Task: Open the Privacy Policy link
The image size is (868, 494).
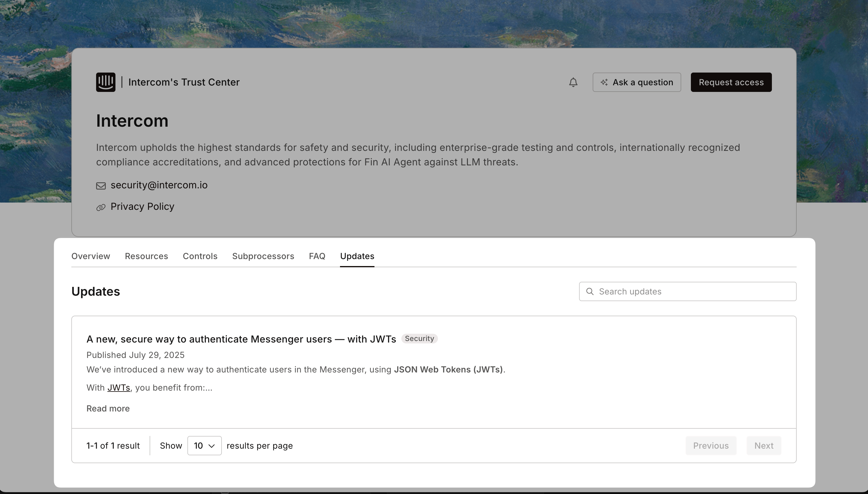Action: [142, 206]
